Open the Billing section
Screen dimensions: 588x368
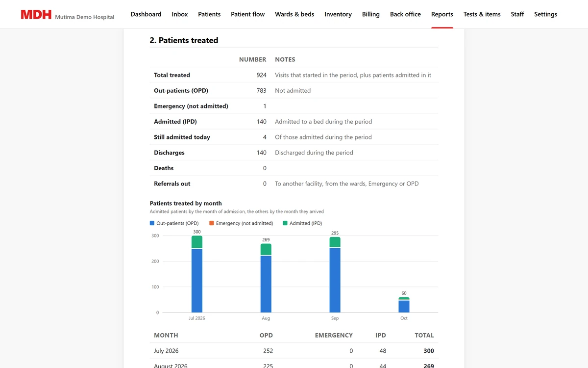(371, 14)
